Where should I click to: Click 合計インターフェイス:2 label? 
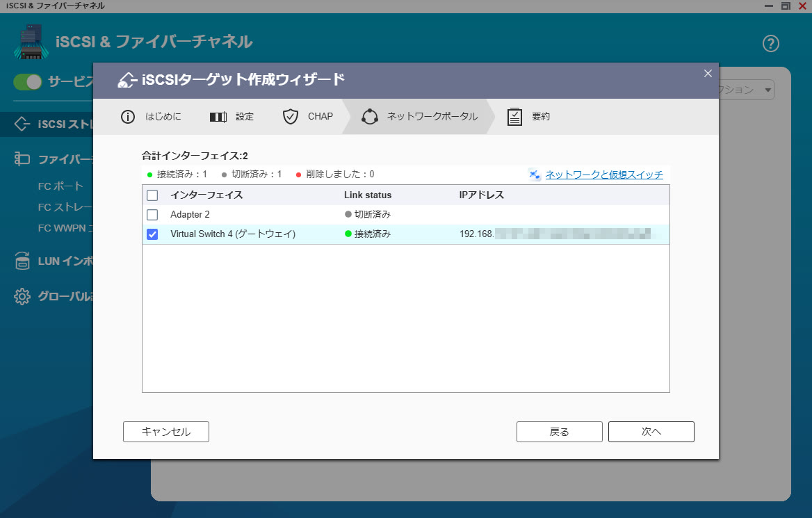click(x=195, y=156)
